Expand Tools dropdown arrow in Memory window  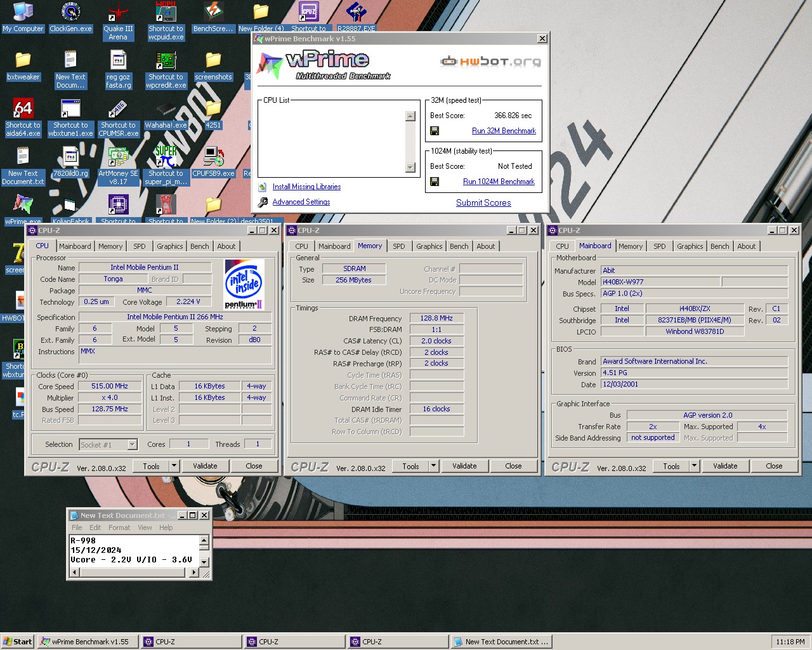[x=433, y=466]
